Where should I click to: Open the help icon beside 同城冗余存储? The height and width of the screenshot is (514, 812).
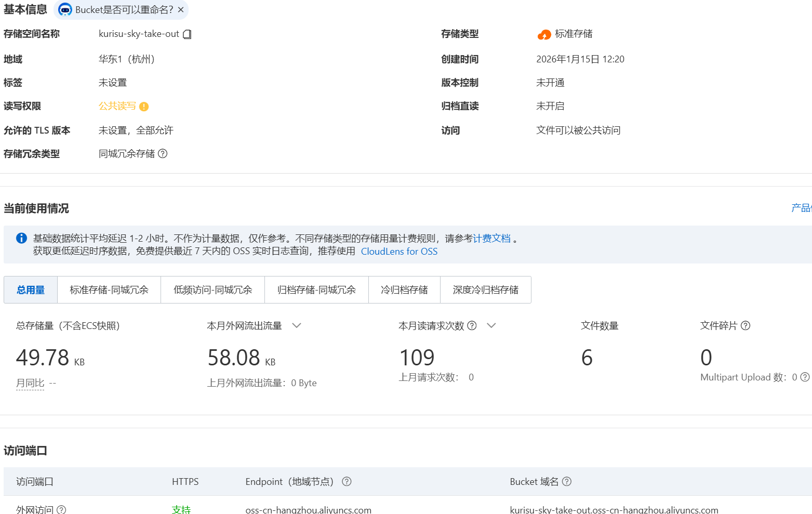tap(163, 153)
